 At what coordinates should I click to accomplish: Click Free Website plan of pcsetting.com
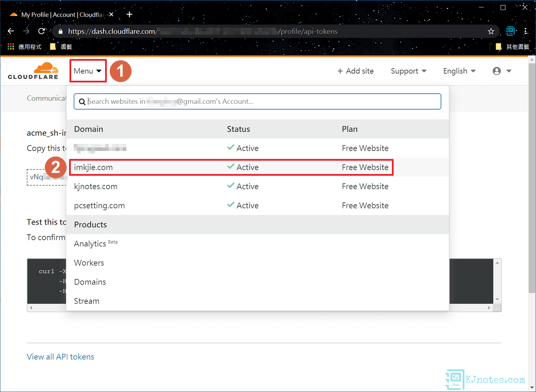point(365,206)
